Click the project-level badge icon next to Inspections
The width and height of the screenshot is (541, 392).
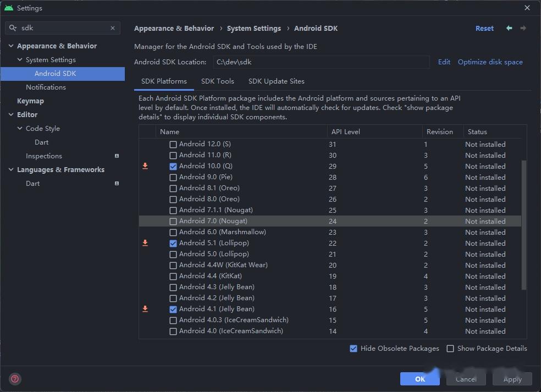117,156
